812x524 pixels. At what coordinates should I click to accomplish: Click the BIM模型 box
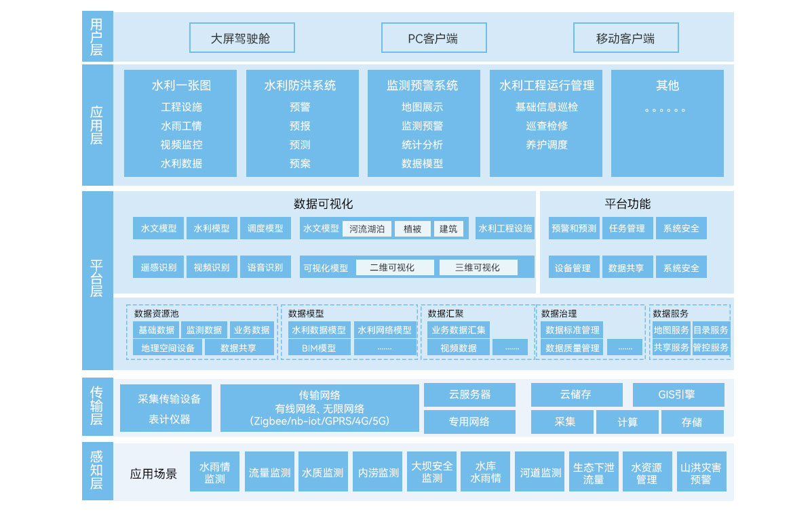pos(318,348)
